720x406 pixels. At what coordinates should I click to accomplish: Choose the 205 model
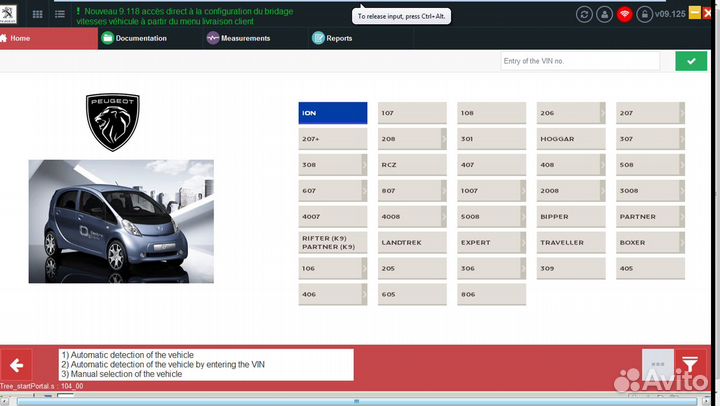tap(412, 269)
